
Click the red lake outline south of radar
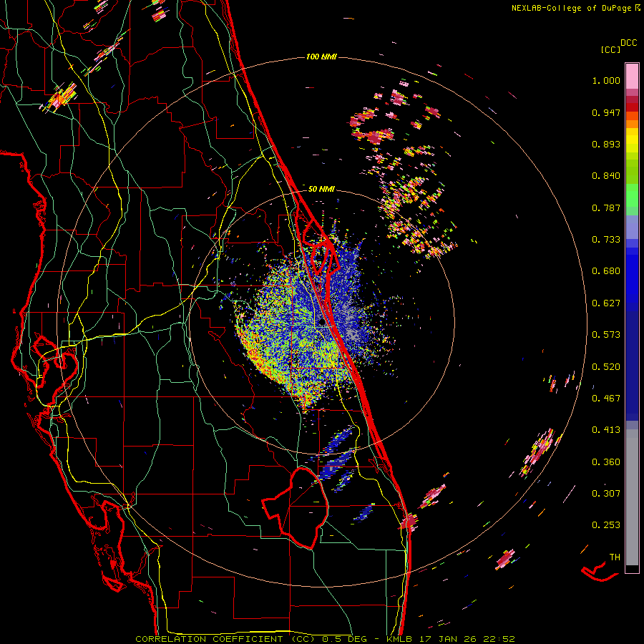click(x=296, y=508)
